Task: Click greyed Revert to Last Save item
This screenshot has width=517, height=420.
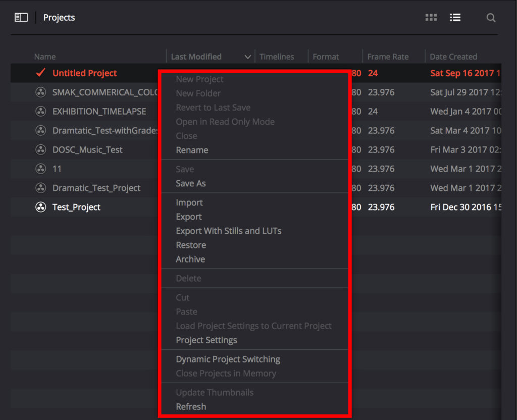Action: (213, 108)
